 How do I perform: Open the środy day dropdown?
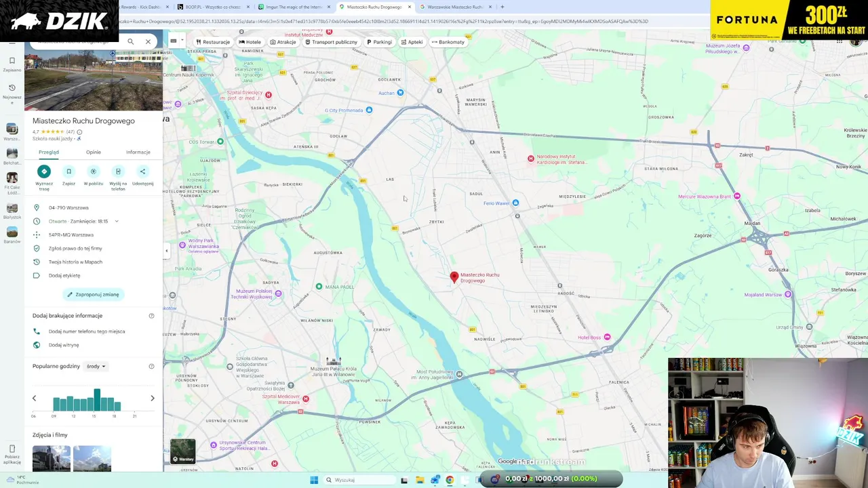(96, 366)
